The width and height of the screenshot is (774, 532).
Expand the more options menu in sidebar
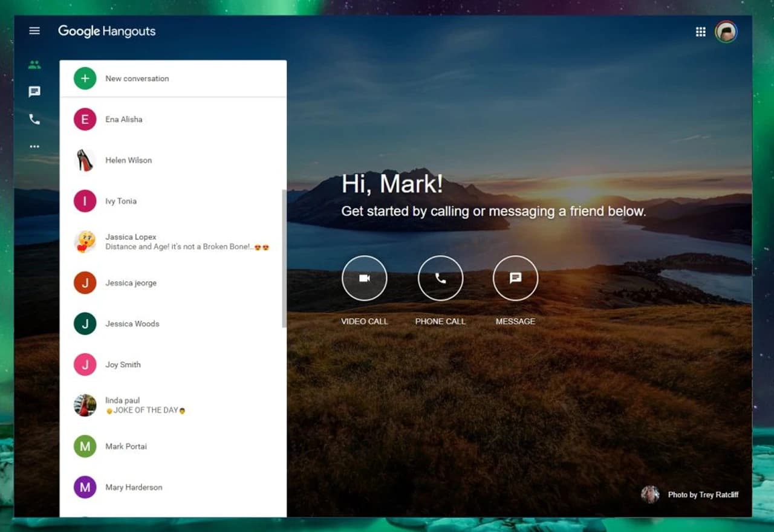(34, 146)
